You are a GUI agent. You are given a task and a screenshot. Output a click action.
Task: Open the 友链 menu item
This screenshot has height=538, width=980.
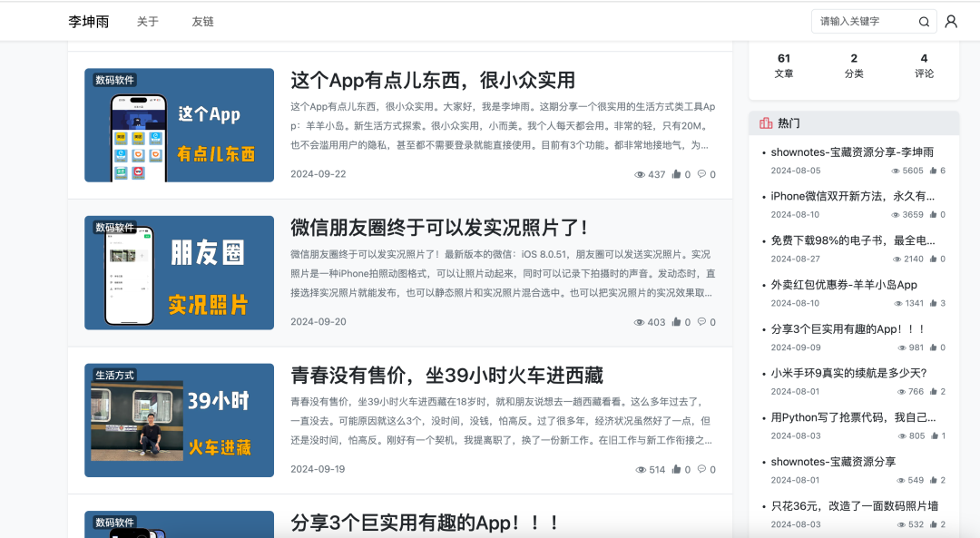point(202,21)
